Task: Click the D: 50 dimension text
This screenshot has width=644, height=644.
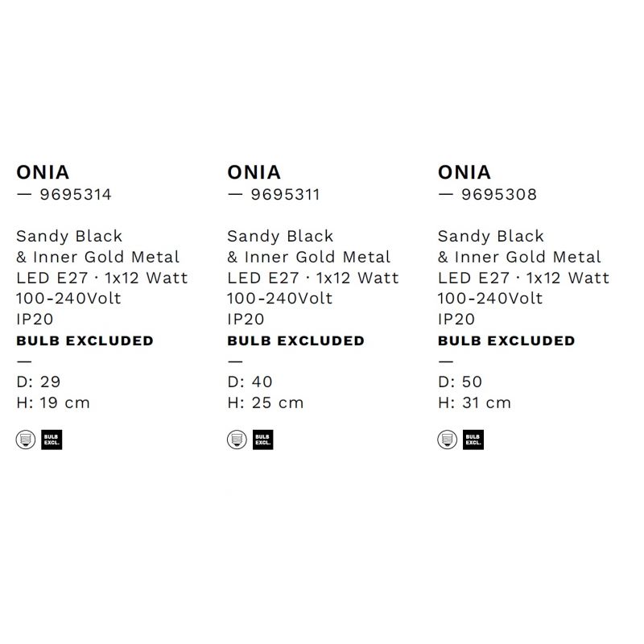Action: click(460, 382)
